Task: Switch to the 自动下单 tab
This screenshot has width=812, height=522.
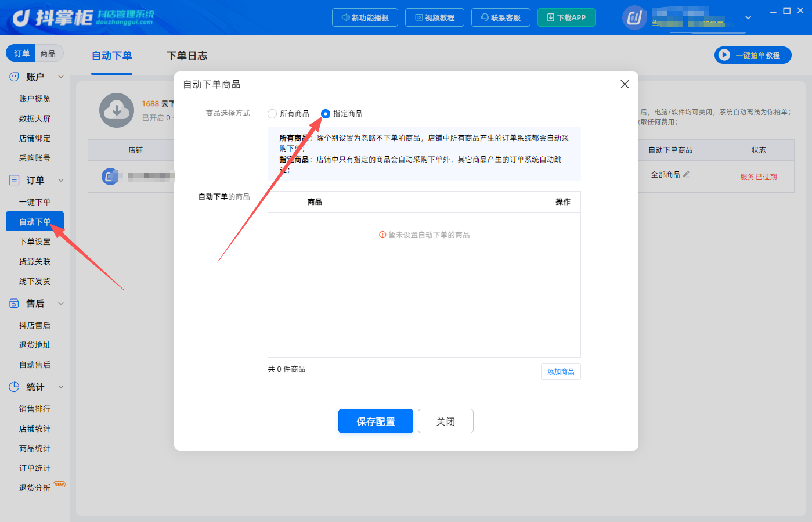Action: pyautogui.click(x=112, y=56)
